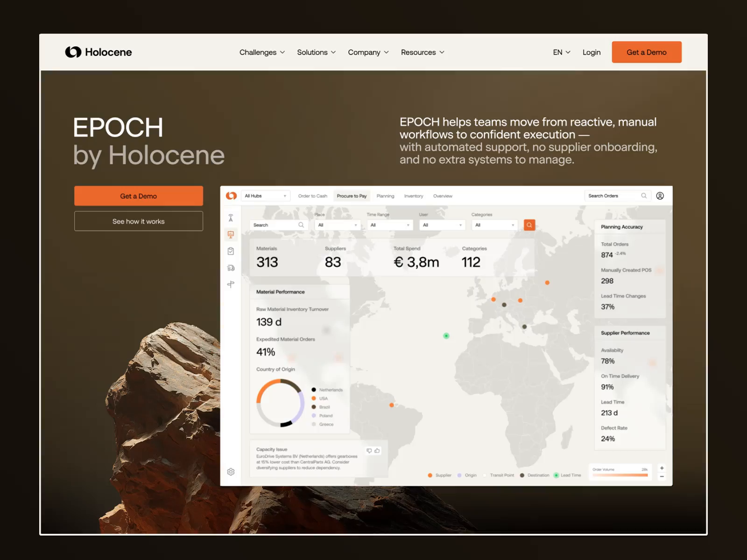The width and height of the screenshot is (747, 560).
Task: Click the Manually Created POS 298 value
Action: (607, 281)
